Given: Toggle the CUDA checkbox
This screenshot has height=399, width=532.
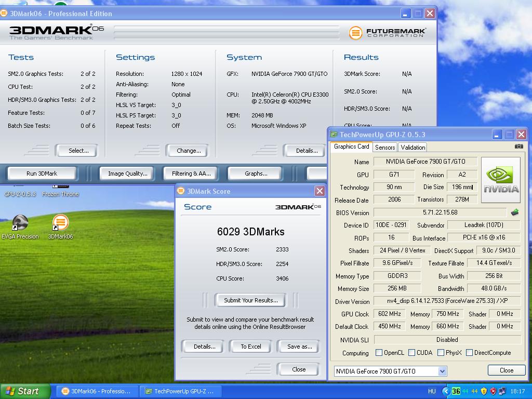Looking at the screenshot, I should tap(412, 353).
